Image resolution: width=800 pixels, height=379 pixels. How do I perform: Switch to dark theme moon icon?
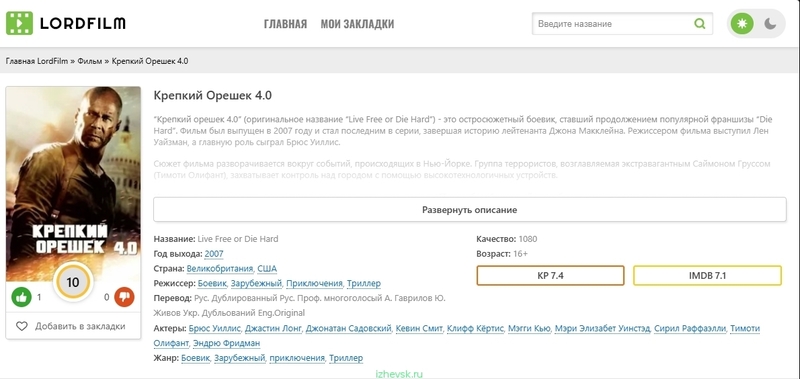point(770,23)
